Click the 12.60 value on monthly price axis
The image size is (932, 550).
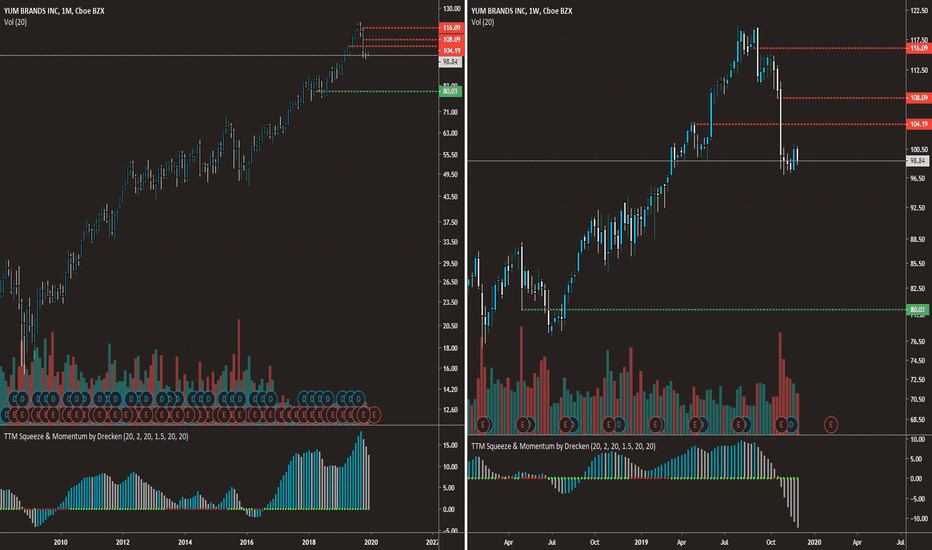click(450, 410)
